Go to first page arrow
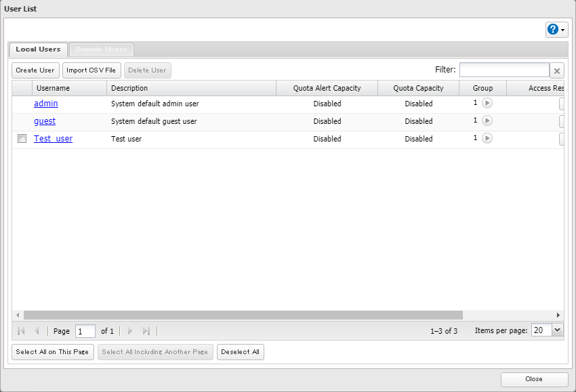 click(x=21, y=331)
